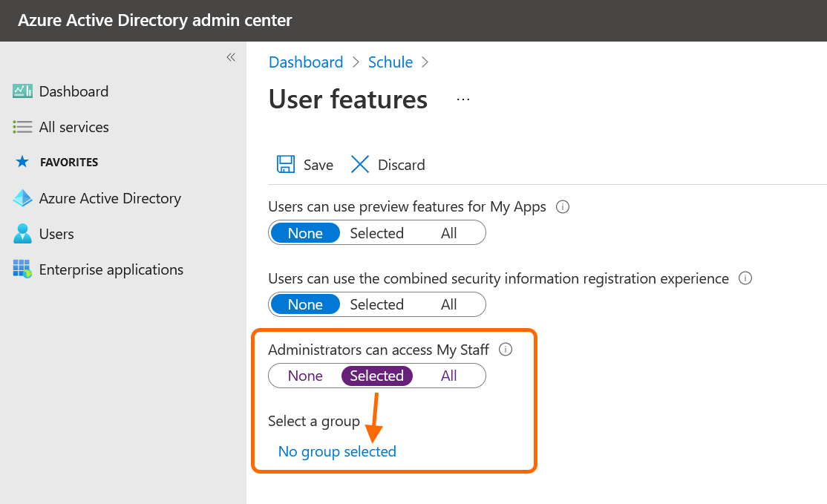Set My Apps preview features to All
Viewport: 827px width, 504px height.
pyautogui.click(x=448, y=233)
